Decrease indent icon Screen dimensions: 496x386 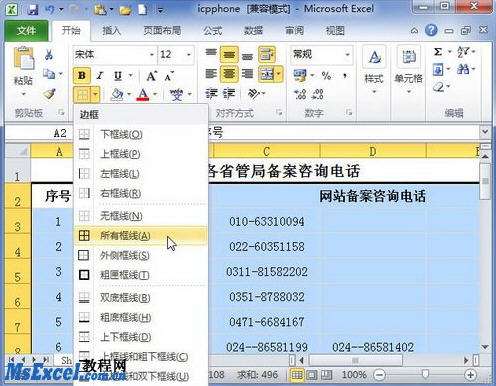[x=211, y=94]
